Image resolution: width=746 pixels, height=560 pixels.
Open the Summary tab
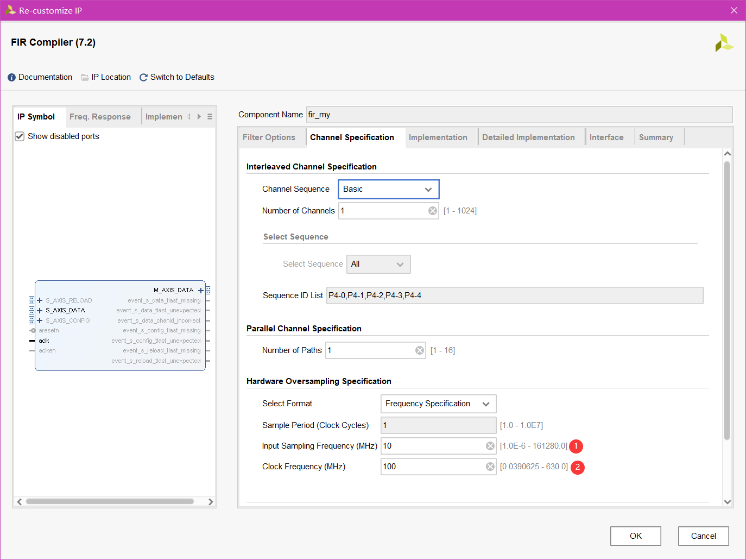click(656, 137)
